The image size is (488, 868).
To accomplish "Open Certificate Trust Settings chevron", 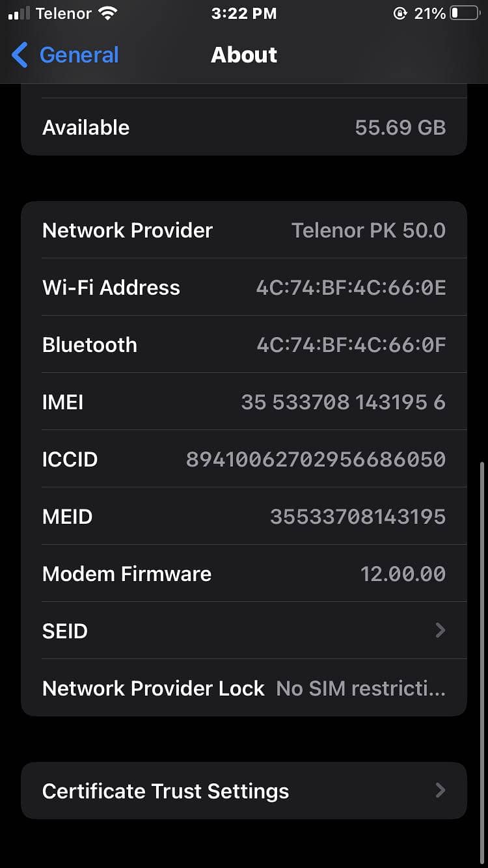I will 441,790.
